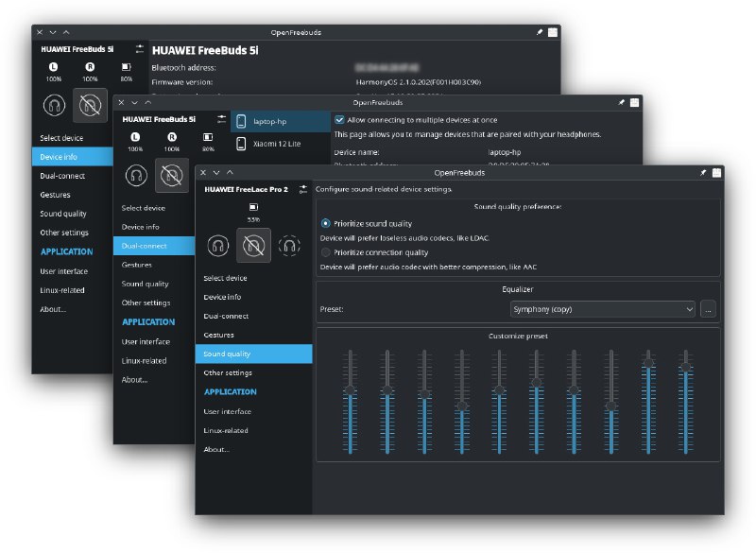Toggle Allow connecting to multiple devices checkbox
Viewport: 756px width, 553px height.
339,120
